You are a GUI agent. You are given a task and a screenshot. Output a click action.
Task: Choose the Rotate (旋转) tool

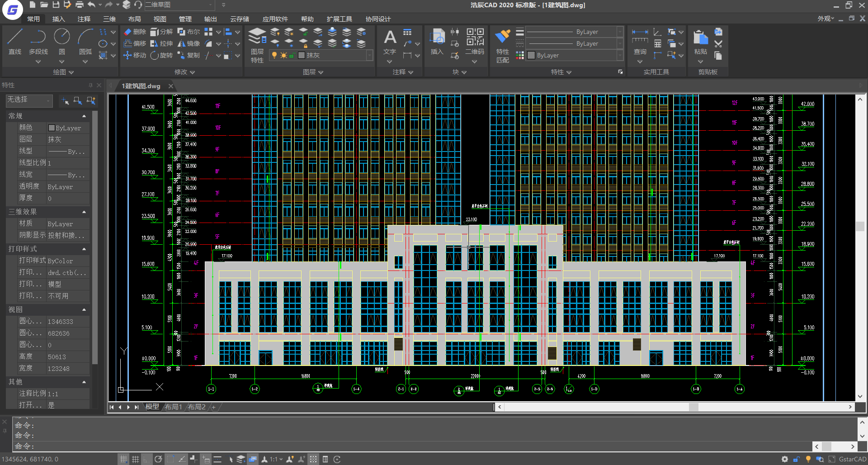pos(161,55)
